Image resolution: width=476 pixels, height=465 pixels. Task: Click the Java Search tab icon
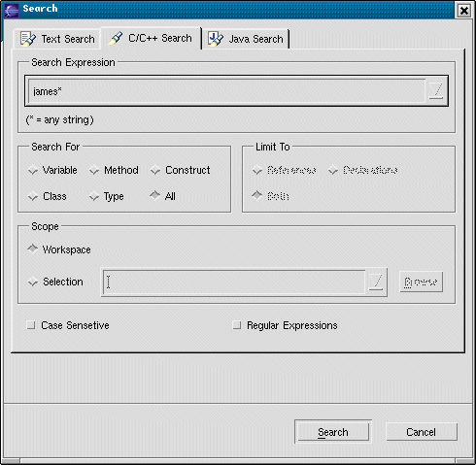pos(216,39)
